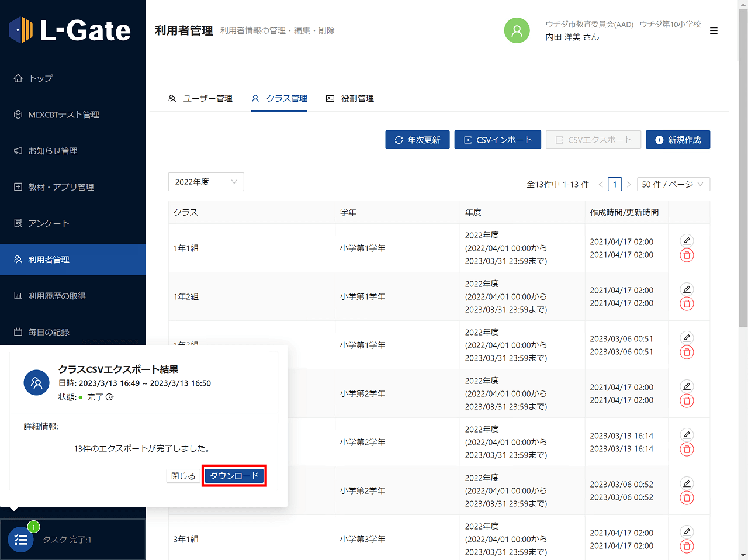
Task: Select 利用者管理 in the sidebar
Action: point(73,260)
